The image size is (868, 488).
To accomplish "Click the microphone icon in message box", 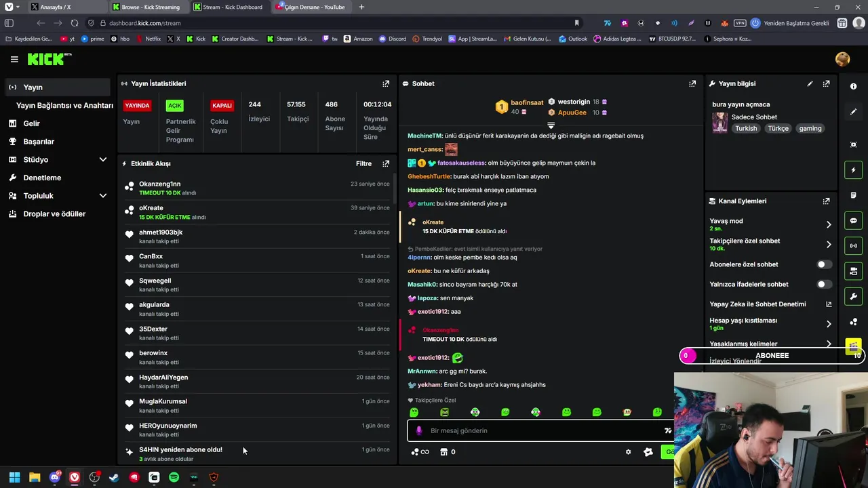I will [x=418, y=430].
